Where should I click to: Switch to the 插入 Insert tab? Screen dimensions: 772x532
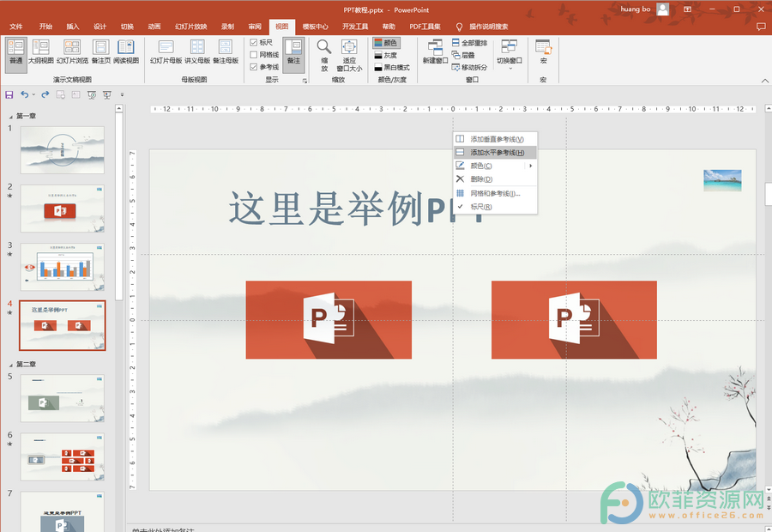coord(73,27)
